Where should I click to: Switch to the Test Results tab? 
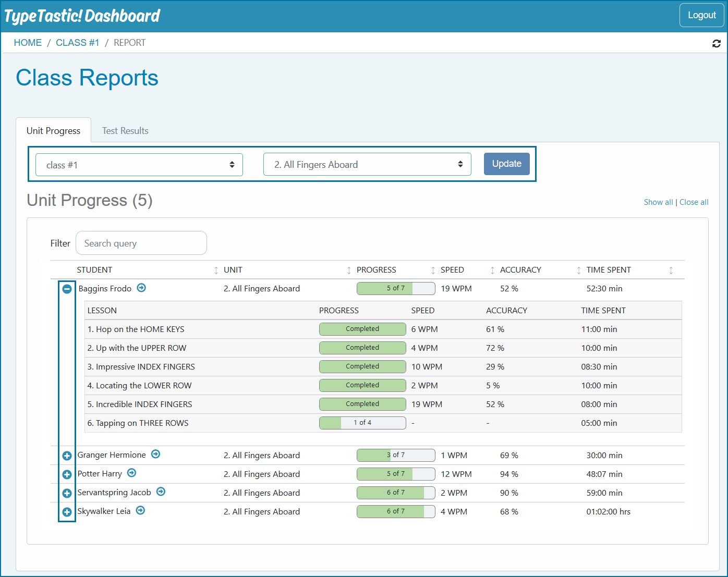click(125, 131)
